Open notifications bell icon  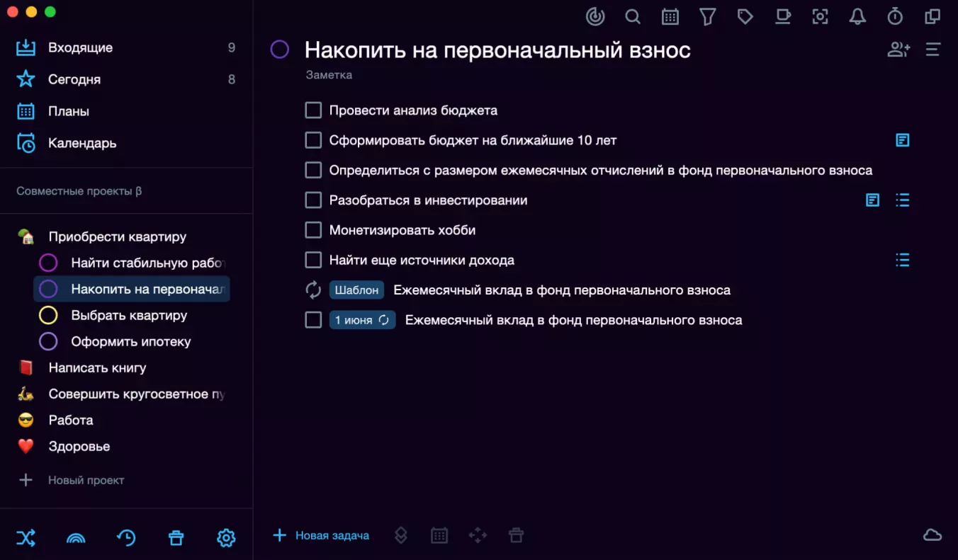(857, 16)
